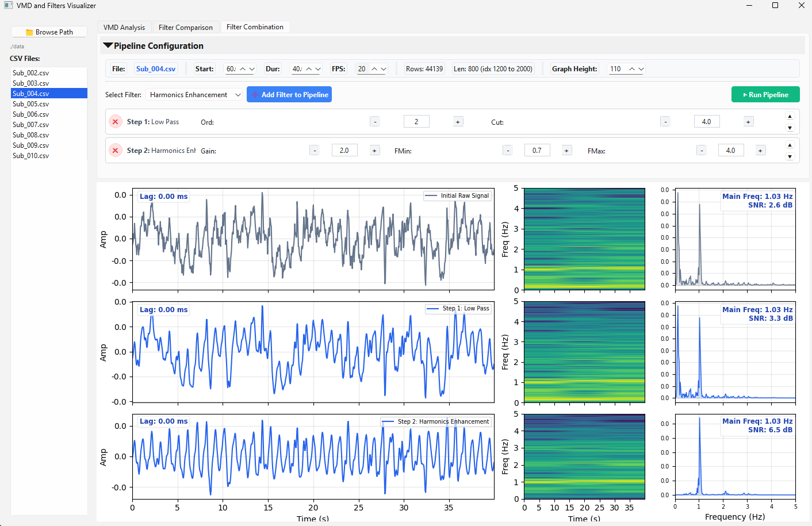812x526 pixels.
Task: Click the Start time value field
Action: [x=231, y=69]
